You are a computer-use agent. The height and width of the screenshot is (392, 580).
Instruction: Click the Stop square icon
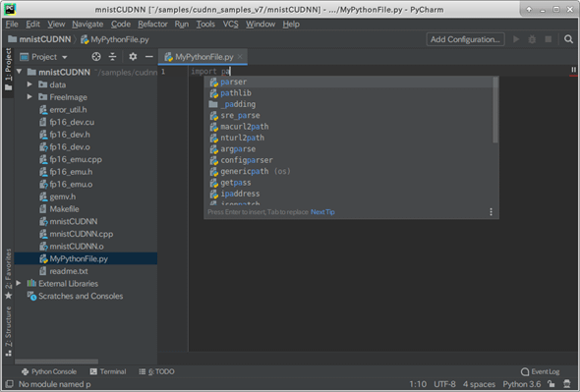[549, 39]
